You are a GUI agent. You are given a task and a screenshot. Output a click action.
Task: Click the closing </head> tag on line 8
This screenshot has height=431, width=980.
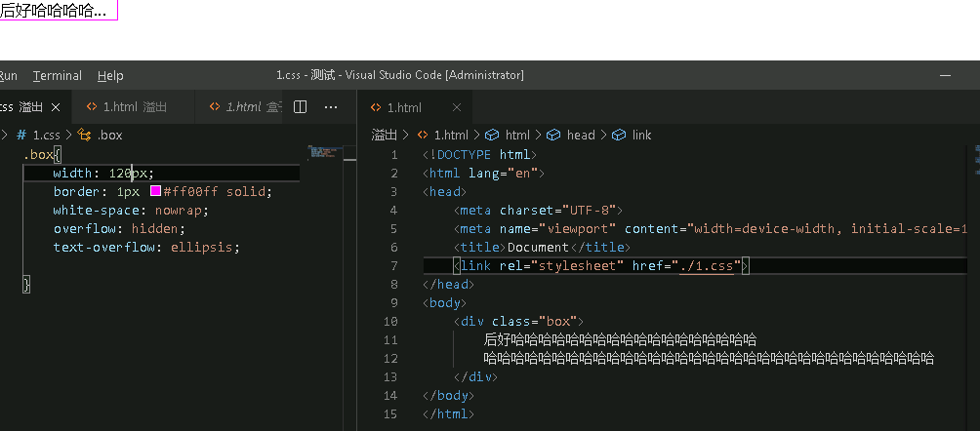tap(448, 284)
